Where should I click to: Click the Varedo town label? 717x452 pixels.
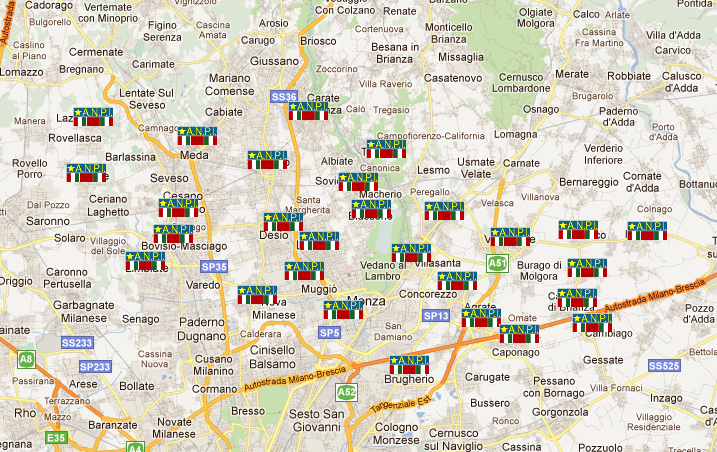203,285
